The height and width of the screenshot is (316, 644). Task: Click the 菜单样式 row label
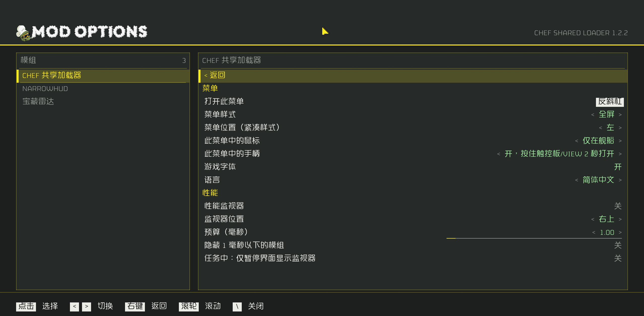click(x=220, y=114)
